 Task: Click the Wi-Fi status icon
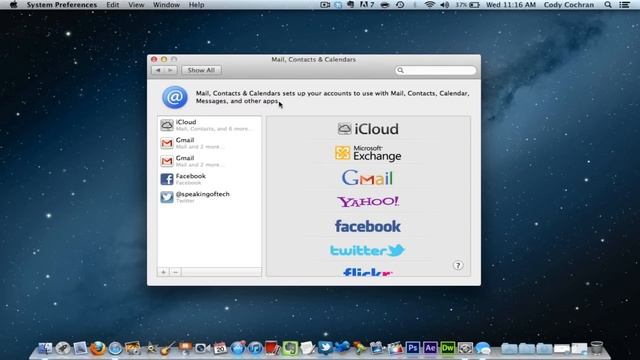[x=429, y=5]
